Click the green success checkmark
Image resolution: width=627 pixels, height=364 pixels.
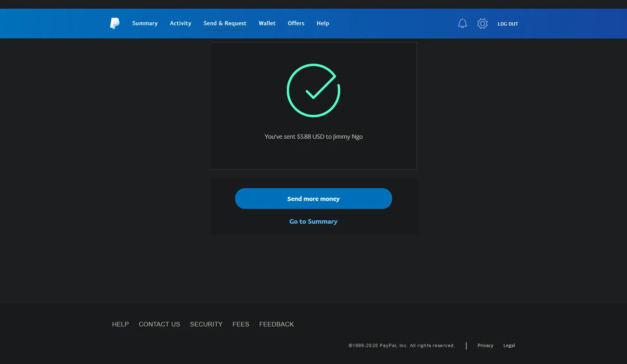click(313, 90)
